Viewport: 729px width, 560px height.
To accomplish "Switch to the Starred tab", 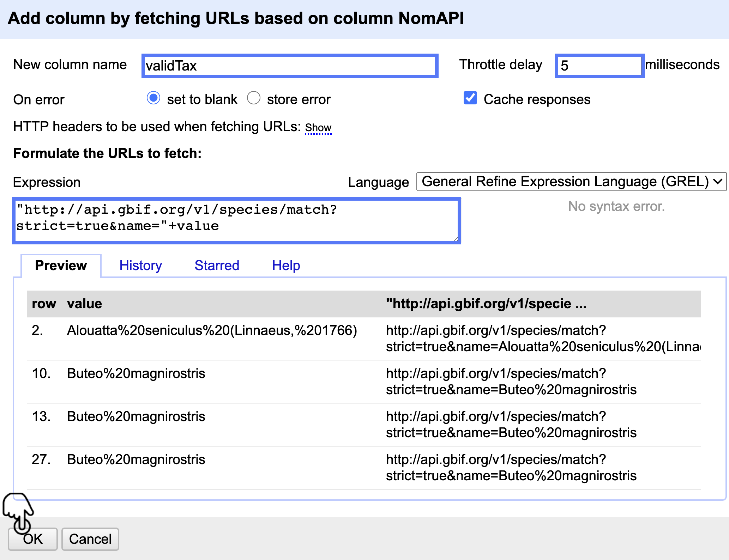I will click(x=217, y=266).
